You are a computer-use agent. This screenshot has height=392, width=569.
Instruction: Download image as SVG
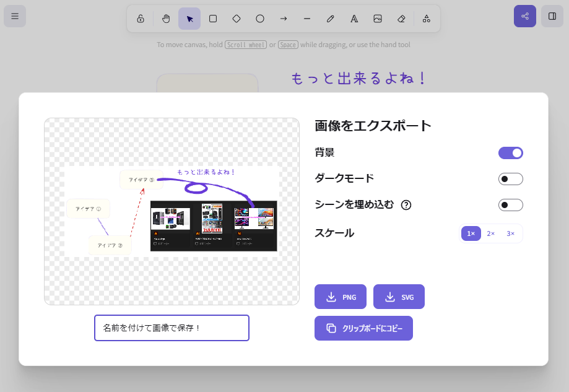(x=399, y=297)
